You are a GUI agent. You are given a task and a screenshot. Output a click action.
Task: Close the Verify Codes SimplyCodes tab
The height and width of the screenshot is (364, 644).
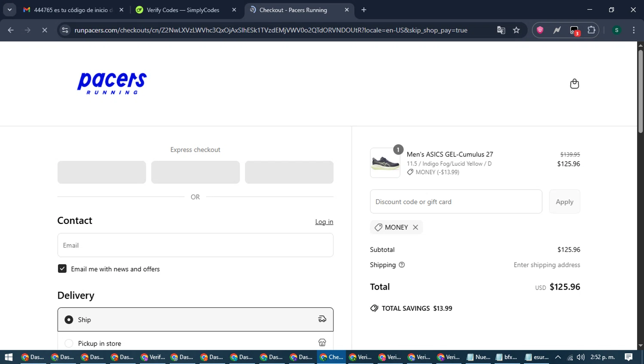tap(234, 10)
